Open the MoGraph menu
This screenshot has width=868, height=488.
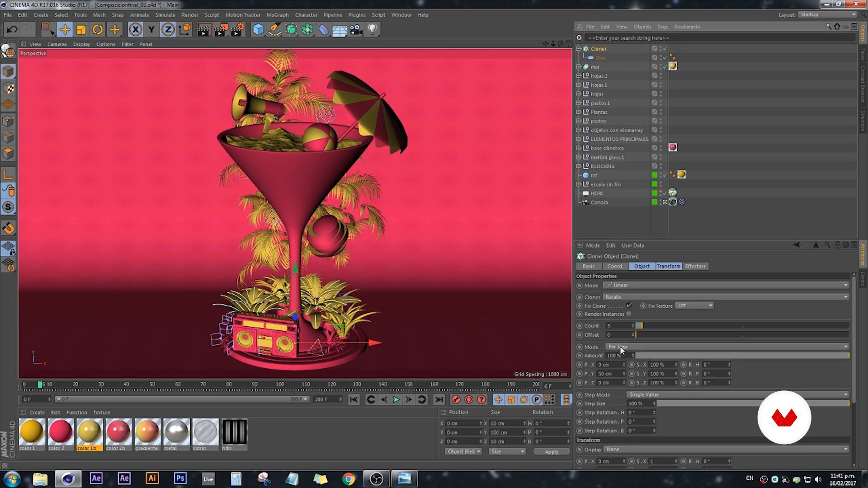pyautogui.click(x=277, y=15)
